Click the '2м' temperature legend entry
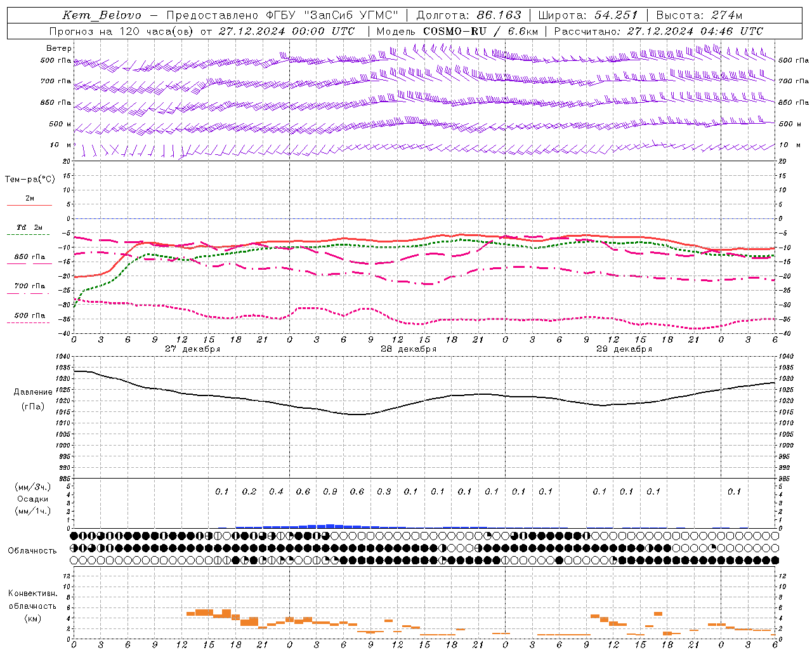This screenshot has height=650, width=812. pos(30,199)
